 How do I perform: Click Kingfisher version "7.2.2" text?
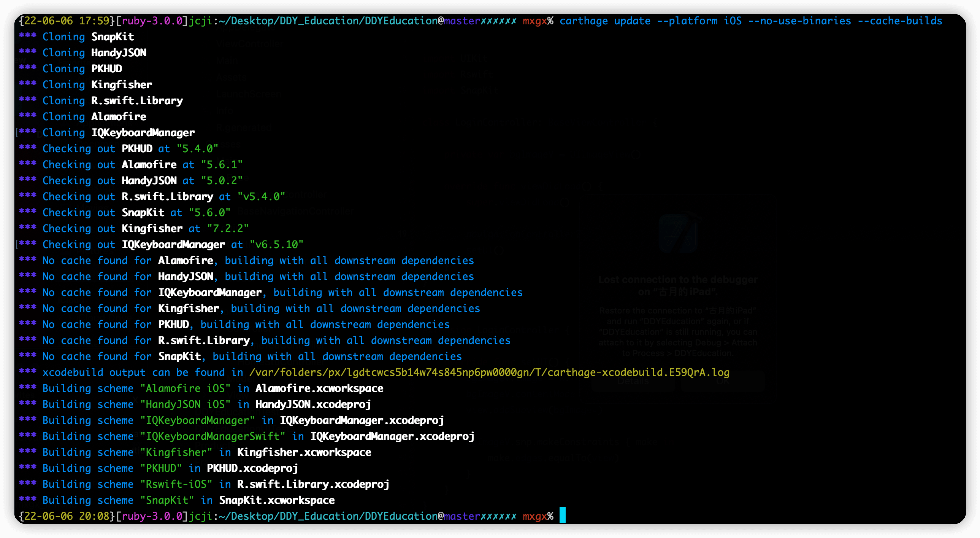click(228, 229)
